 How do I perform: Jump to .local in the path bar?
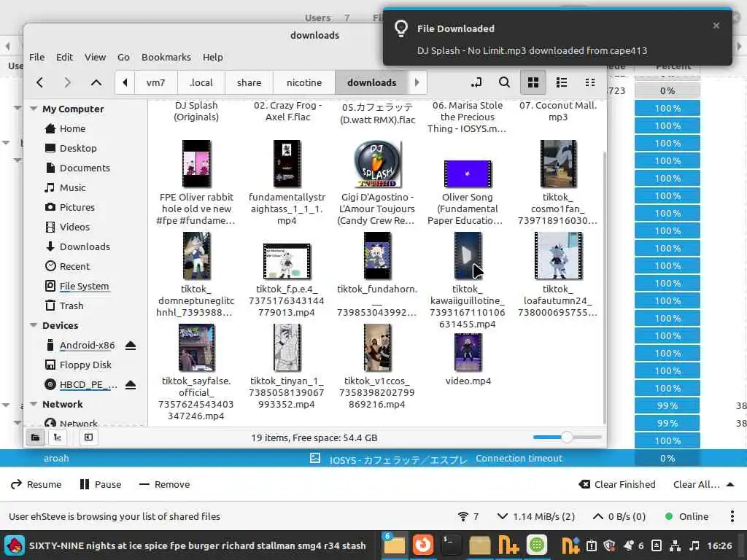point(201,83)
